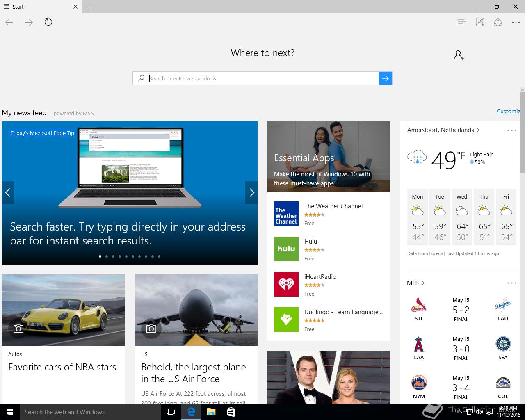Select Friday forecast tile

[506, 217]
